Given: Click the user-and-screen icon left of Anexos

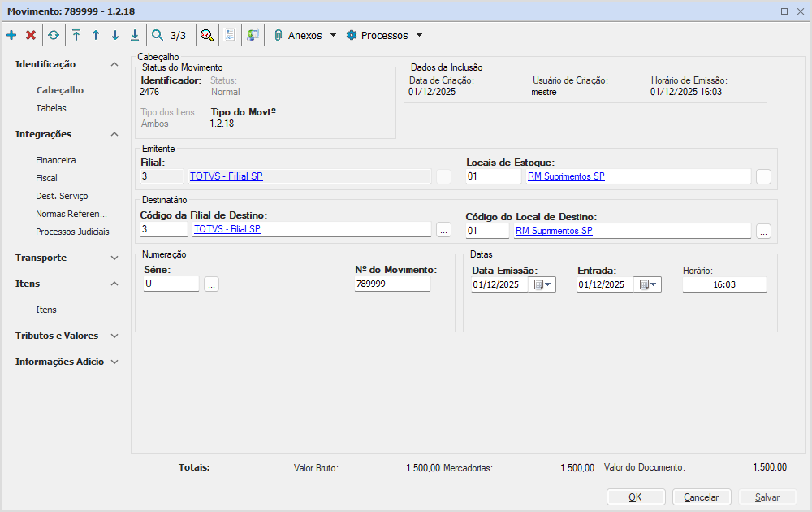Looking at the screenshot, I should [253, 35].
